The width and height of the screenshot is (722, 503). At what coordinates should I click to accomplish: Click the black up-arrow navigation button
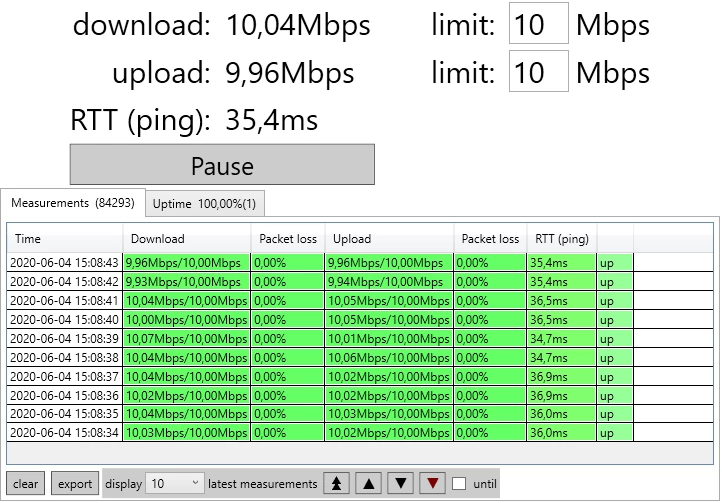click(x=368, y=483)
